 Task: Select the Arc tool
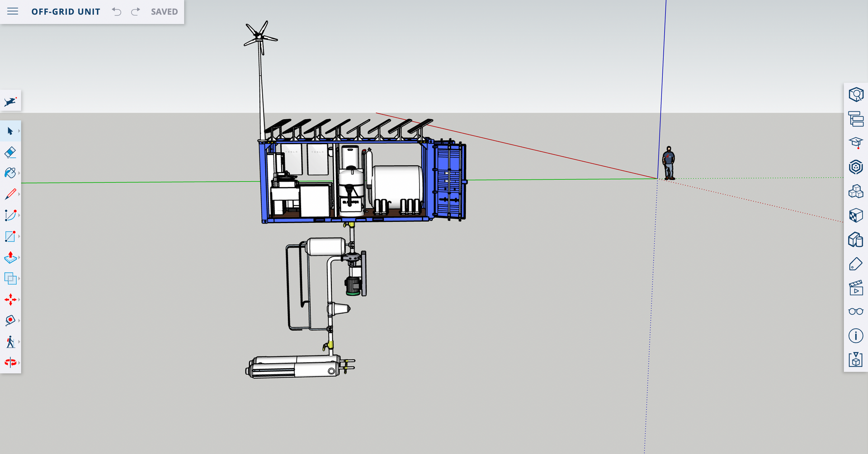pos(10,215)
